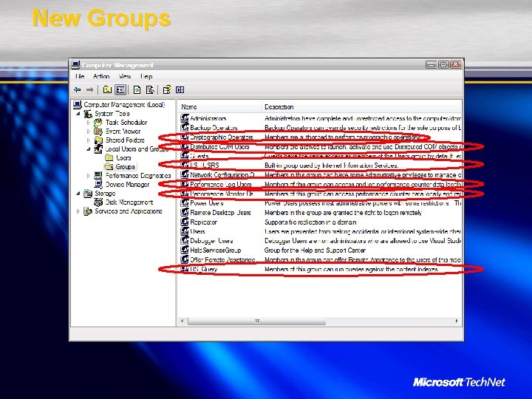The height and width of the screenshot is (399, 532).
Task: Select the Cryptographic Operators group row
Action: pyautogui.click(x=320, y=137)
